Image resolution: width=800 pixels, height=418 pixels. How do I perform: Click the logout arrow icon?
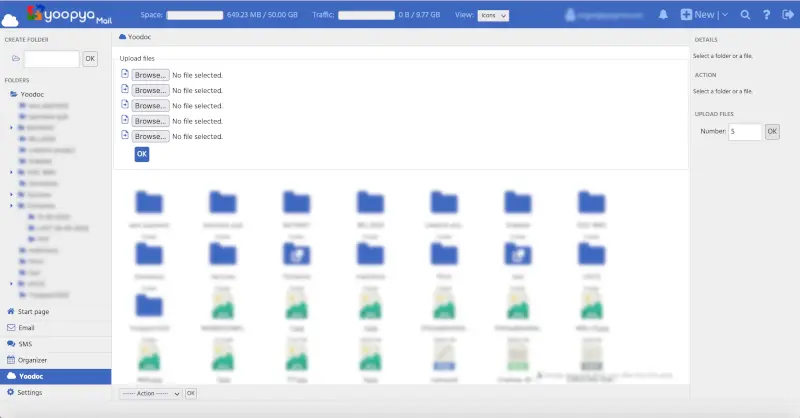click(x=786, y=15)
